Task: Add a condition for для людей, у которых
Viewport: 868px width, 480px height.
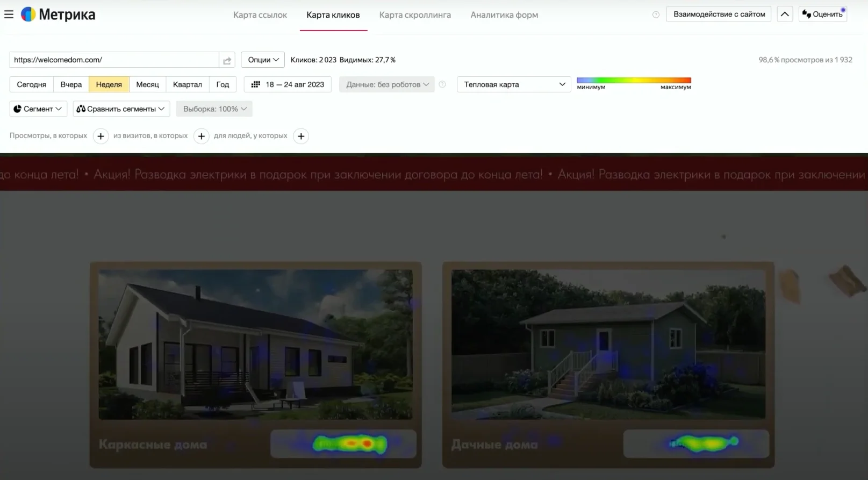Action: (301, 136)
